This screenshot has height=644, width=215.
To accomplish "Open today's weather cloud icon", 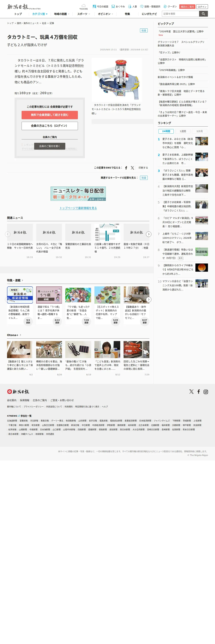I will point(84,7).
